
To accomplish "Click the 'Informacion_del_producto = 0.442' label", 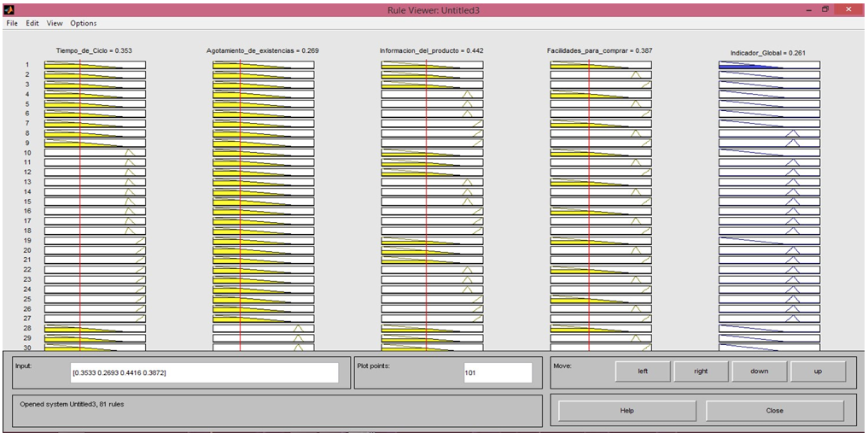I will click(431, 50).
